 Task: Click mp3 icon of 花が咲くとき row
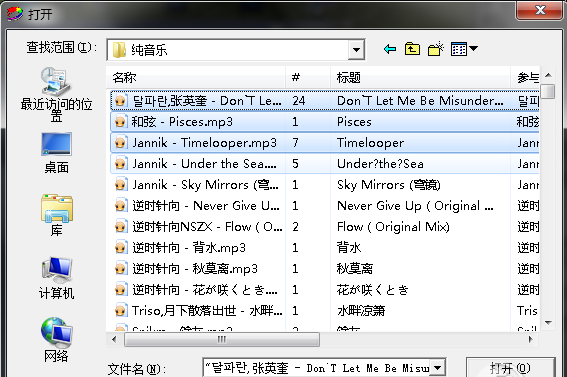[x=121, y=290]
